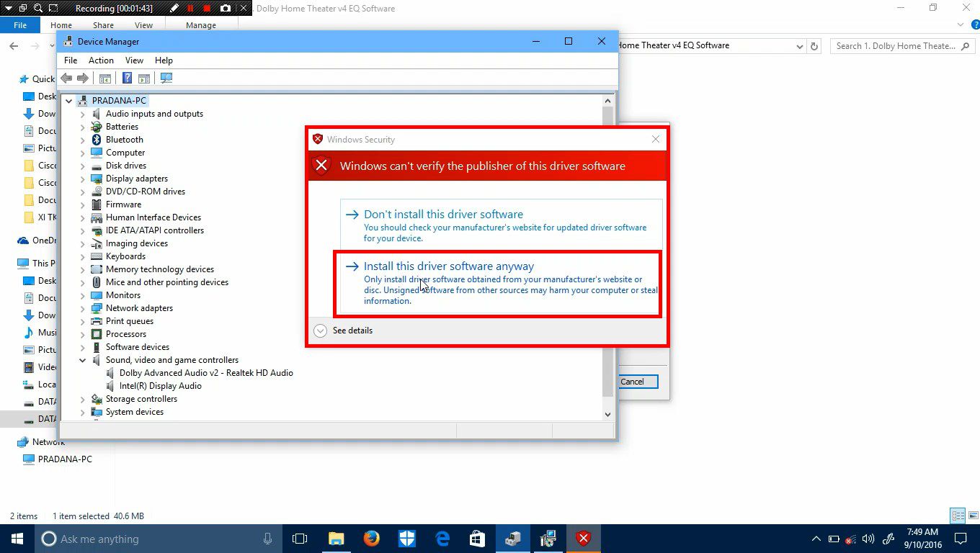
Task: Choose Don't install this driver software
Action: point(501,225)
